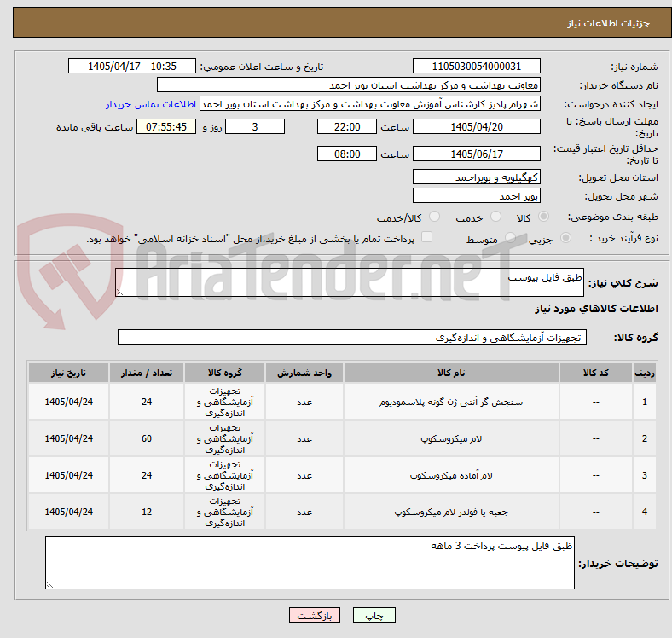Click the deadline time field 22:00
The image size is (672, 638).
click(x=347, y=126)
